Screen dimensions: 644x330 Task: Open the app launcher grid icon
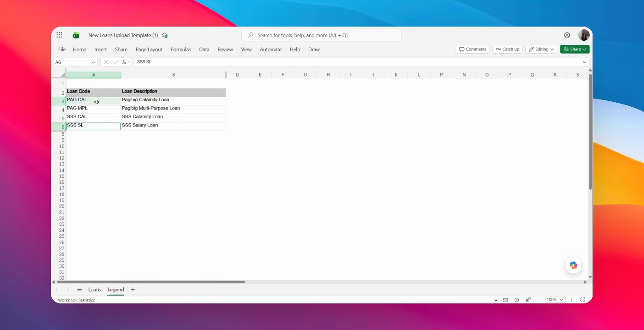coord(59,35)
